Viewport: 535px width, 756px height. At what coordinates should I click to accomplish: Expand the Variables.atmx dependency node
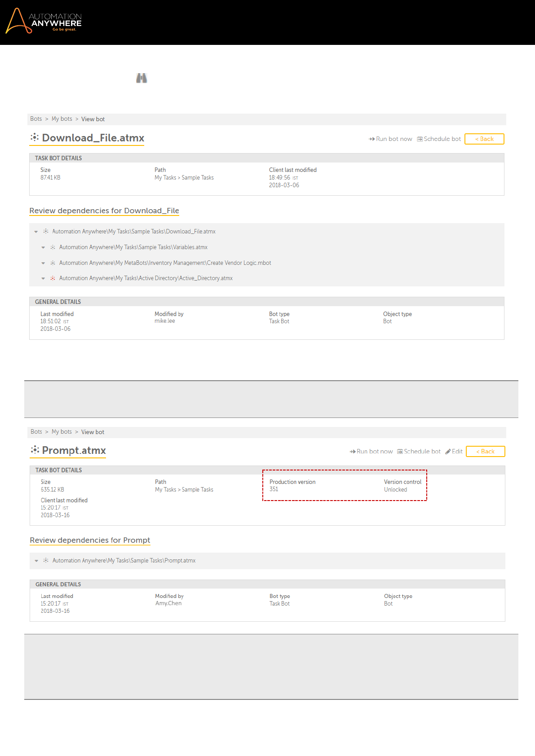point(43,247)
